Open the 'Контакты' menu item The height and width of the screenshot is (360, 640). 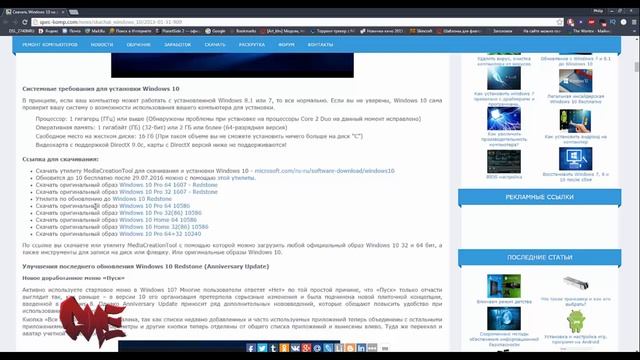(x=320, y=44)
